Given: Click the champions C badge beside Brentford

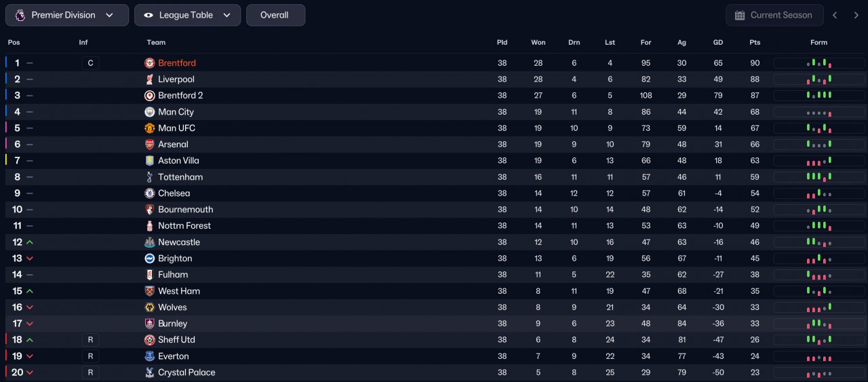Looking at the screenshot, I should tap(90, 63).
